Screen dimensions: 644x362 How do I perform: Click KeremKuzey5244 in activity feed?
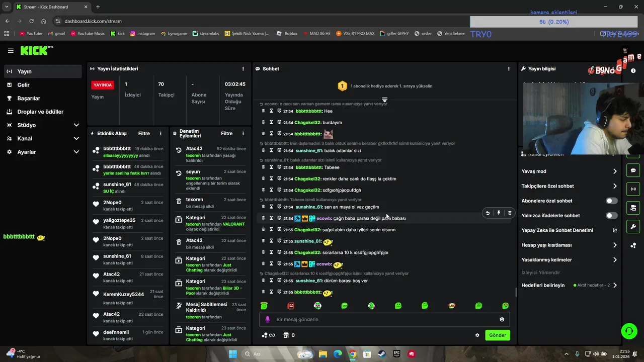pyautogui.click(x=124, y=294)
